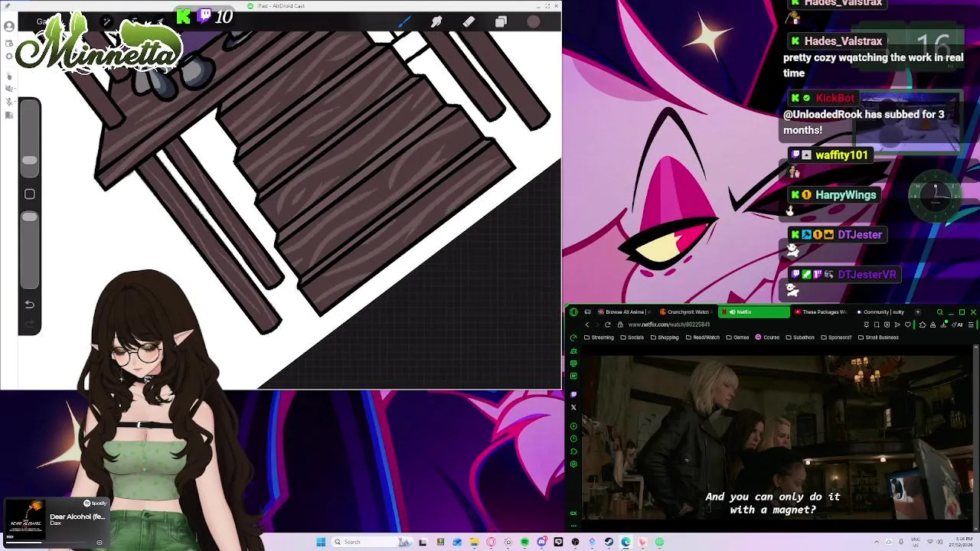The image size is (980, 551).
Task: Open the Procreate adjustments magic wand
Action: pyautogui.click(x=106, y=22)
